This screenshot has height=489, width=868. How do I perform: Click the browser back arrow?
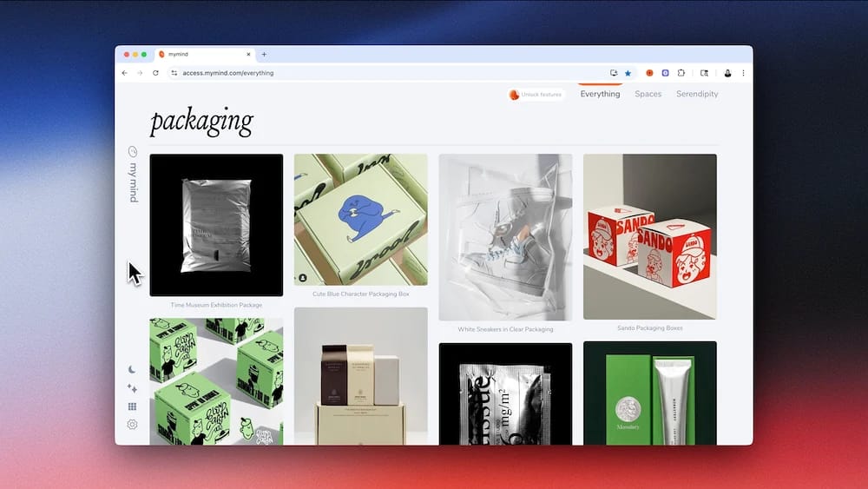[x=125, y=73]
